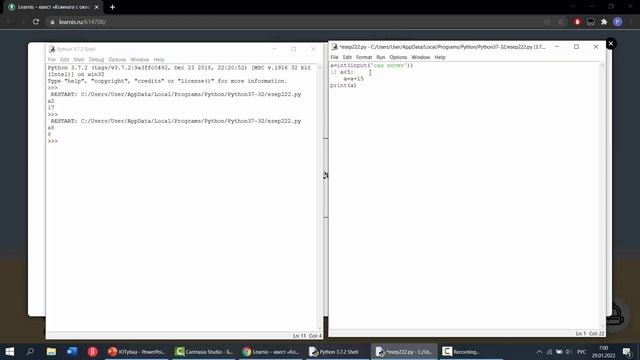
Task: Expand the system tray hidden icons chevron
Action: point(539,352)
